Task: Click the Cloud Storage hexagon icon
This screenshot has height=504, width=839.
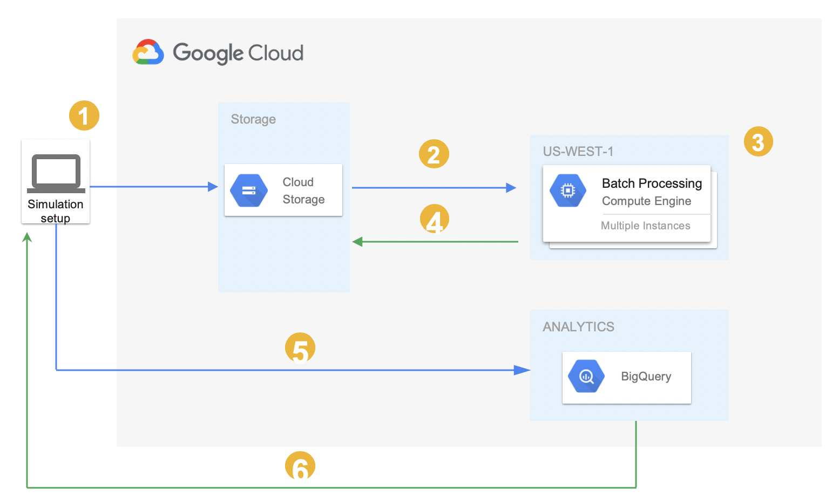Action: click(x=249, y=190)
